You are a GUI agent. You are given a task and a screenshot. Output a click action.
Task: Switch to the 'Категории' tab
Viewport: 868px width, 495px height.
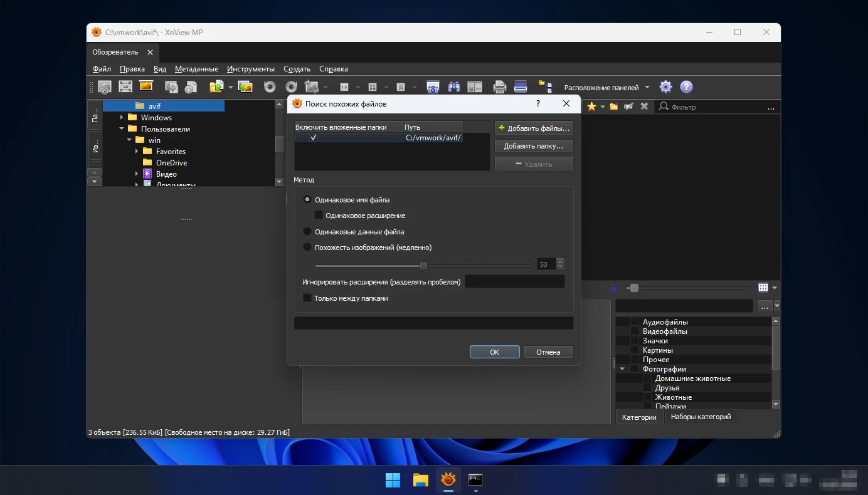[x=639, y=417]
